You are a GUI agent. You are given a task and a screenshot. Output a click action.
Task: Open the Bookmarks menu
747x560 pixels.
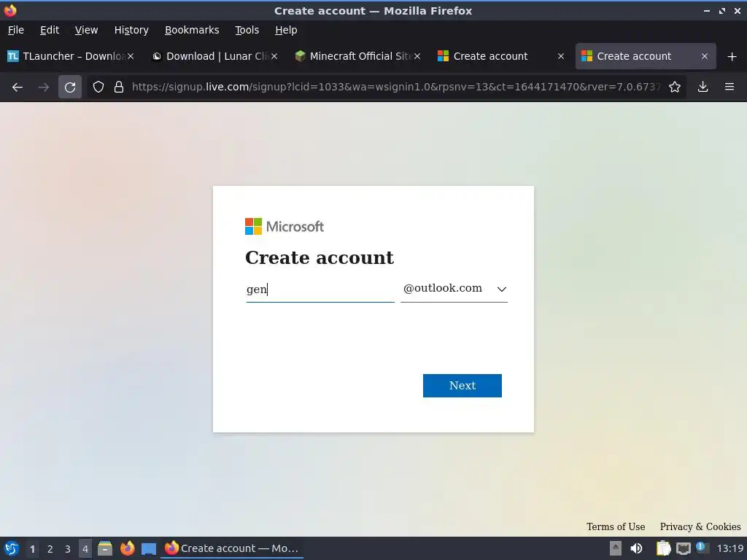pyautogui.click(x=192, y=30)
